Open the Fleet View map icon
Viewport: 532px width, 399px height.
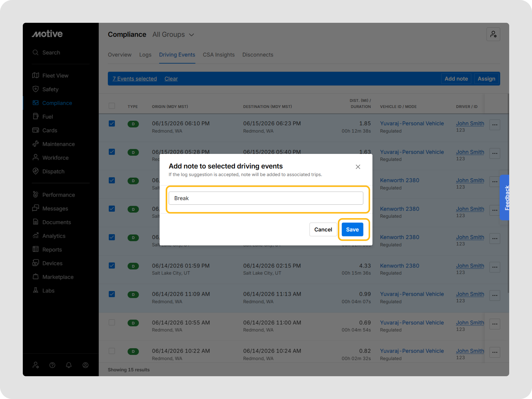36,75
